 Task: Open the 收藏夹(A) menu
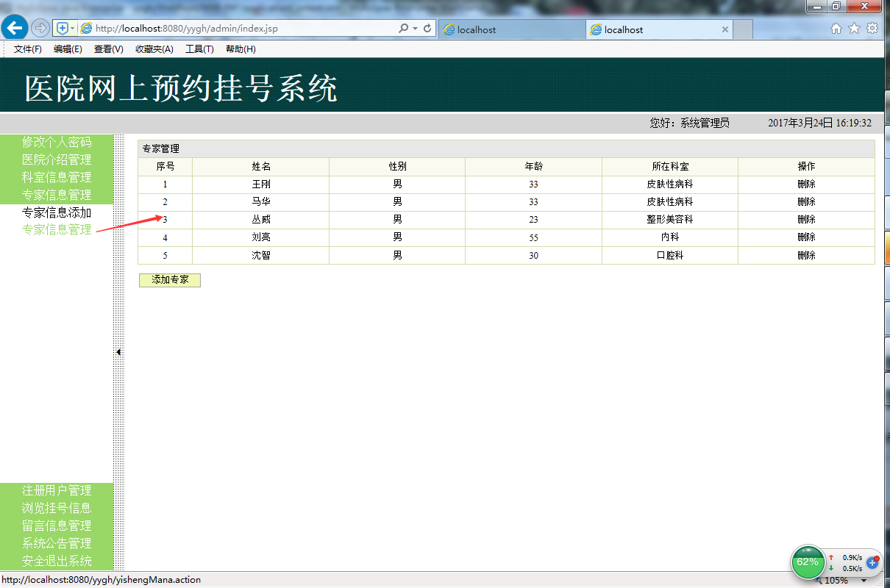154,49
